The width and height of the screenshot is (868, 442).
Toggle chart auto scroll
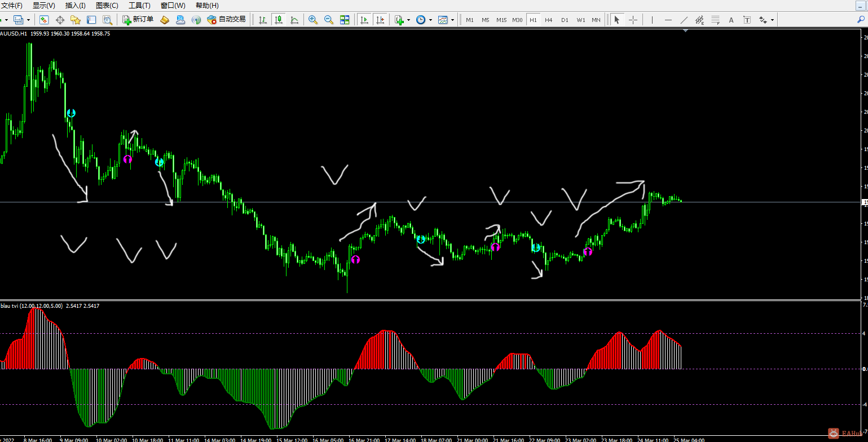(364, 20)
